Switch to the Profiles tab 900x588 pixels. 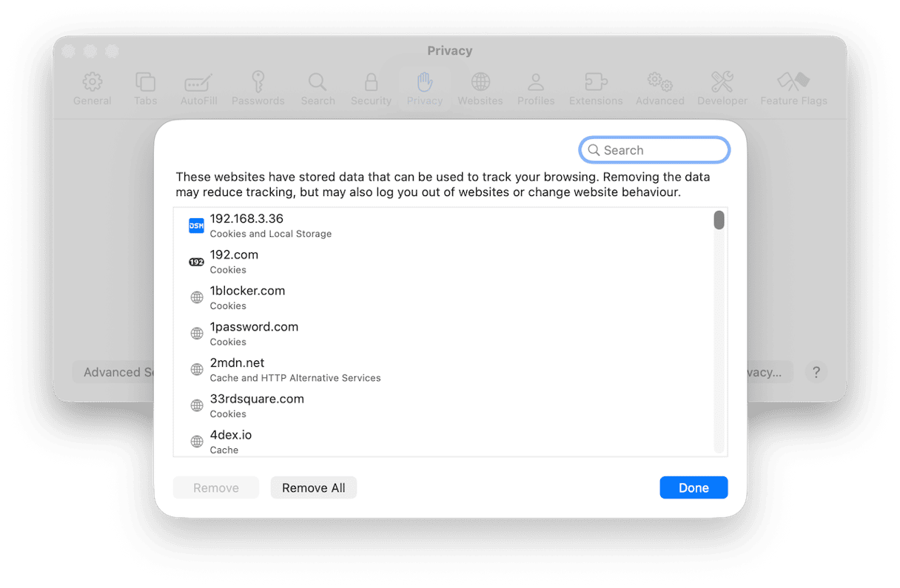[536, 89]
